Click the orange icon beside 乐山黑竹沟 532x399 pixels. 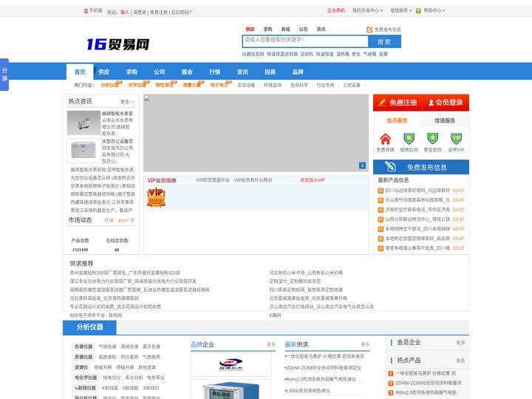381,200
